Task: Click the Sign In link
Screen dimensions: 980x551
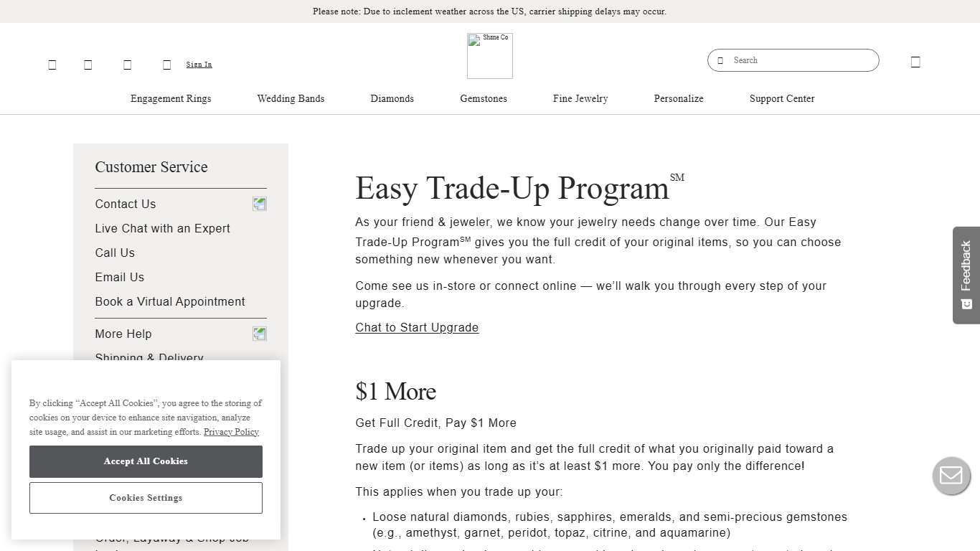Action: tap(199, 65)
